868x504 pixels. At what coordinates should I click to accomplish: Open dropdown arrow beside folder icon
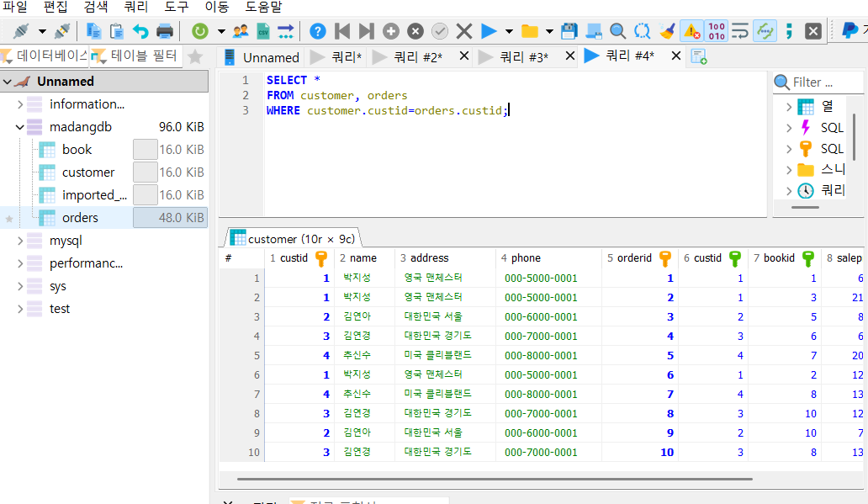click(549, 32)
